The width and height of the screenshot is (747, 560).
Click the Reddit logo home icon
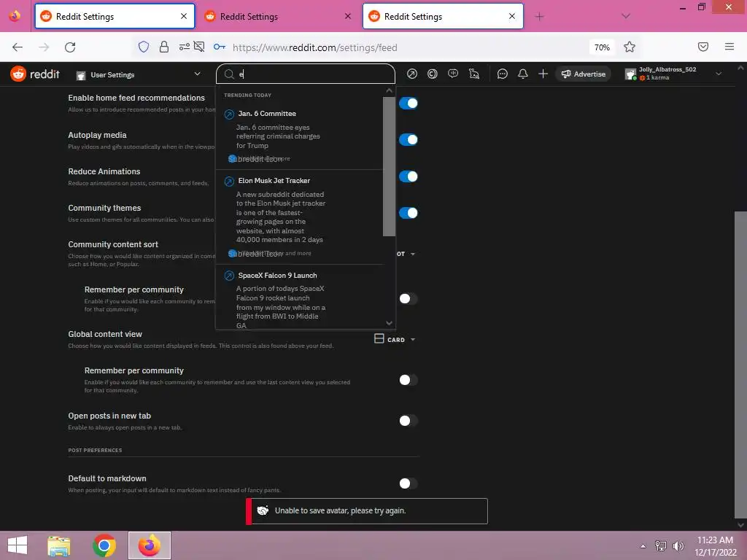click(x=18, y=74)
